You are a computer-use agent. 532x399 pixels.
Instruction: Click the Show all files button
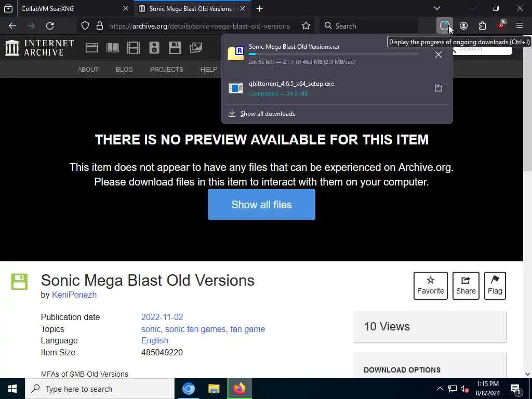pyautogui.click(x=262, y=205)
